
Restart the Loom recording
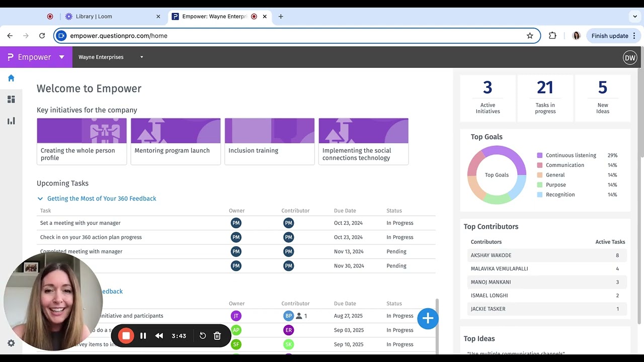click(203, 336)
